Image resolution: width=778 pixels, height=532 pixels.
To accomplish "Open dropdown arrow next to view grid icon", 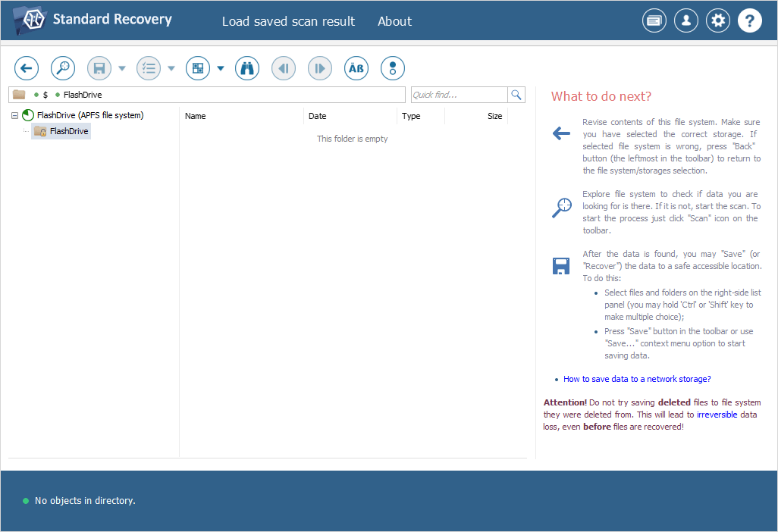I will click(x=221, y=68).
